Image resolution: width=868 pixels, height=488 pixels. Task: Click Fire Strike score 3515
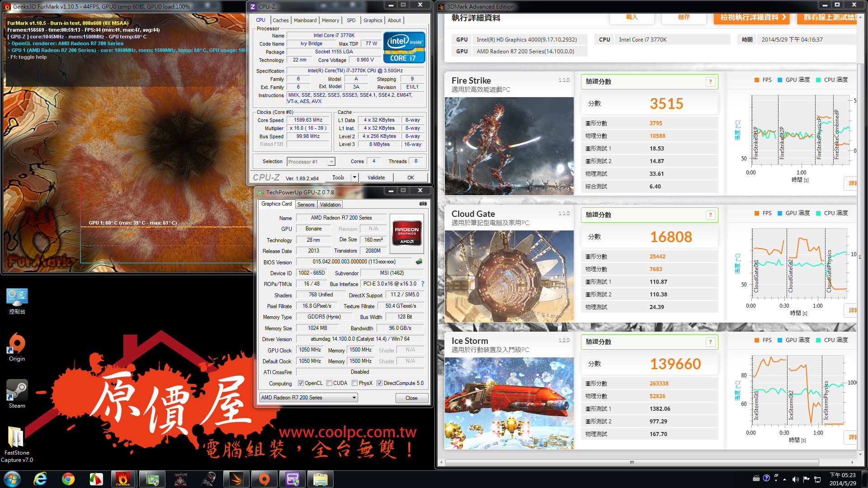pos(666,104)
